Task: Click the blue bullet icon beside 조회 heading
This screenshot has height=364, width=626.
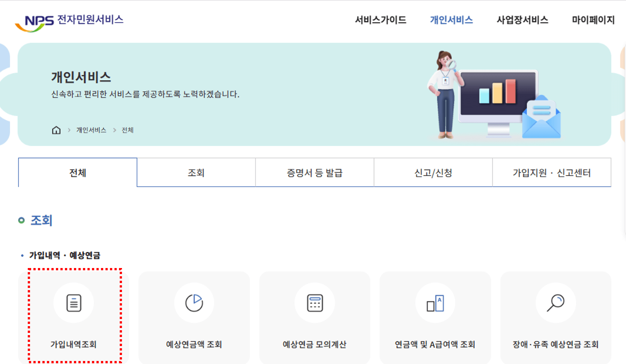Action: tap(21, 220)
